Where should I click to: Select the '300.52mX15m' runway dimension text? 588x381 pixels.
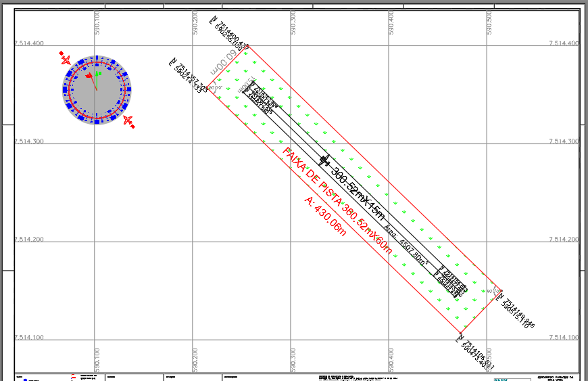click(358, 193)
